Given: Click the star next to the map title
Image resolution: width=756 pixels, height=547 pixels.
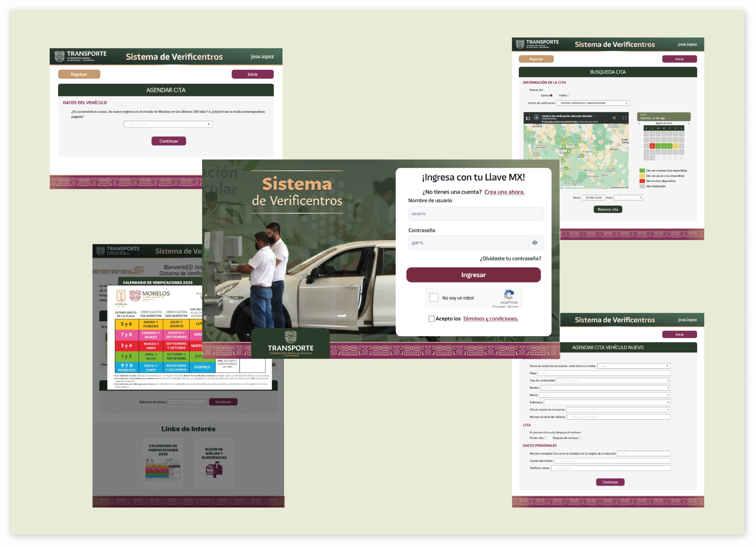Looking at the screenshot, I should (595, 116).
